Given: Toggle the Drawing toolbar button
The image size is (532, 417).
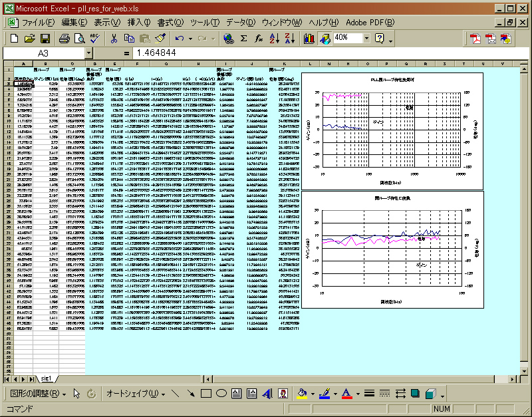Looking at the screenshot, I should tap(325, 39).
